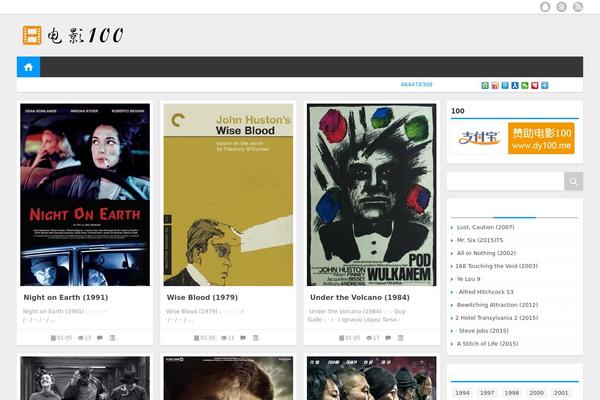Open Bewitching Attraction (2012) link

[x=497, y=305]
